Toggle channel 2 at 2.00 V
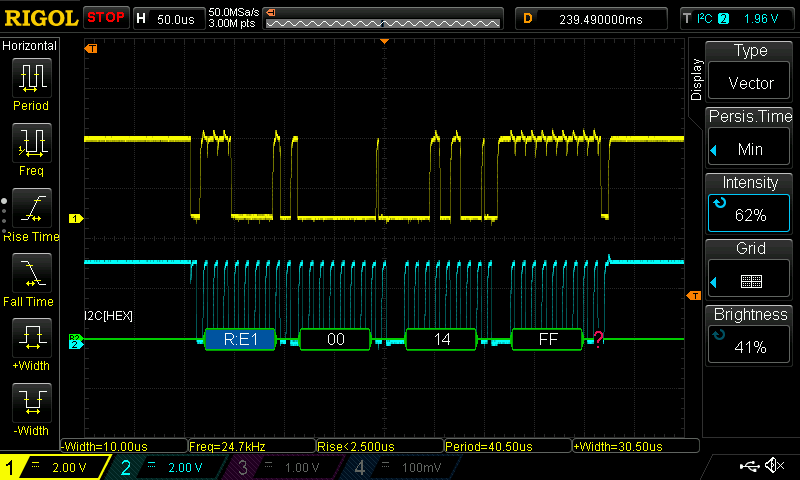This screenshot has width=800, height=480. pos(168,467)
